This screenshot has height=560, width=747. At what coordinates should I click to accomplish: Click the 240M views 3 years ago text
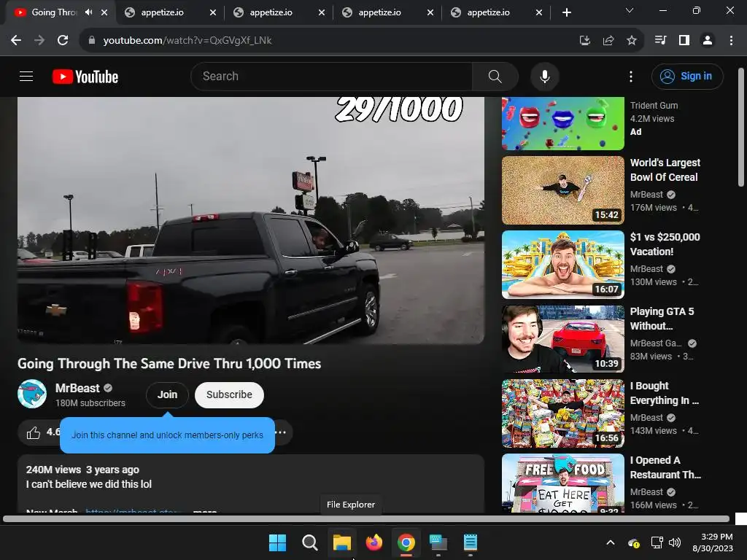[82, 470]
